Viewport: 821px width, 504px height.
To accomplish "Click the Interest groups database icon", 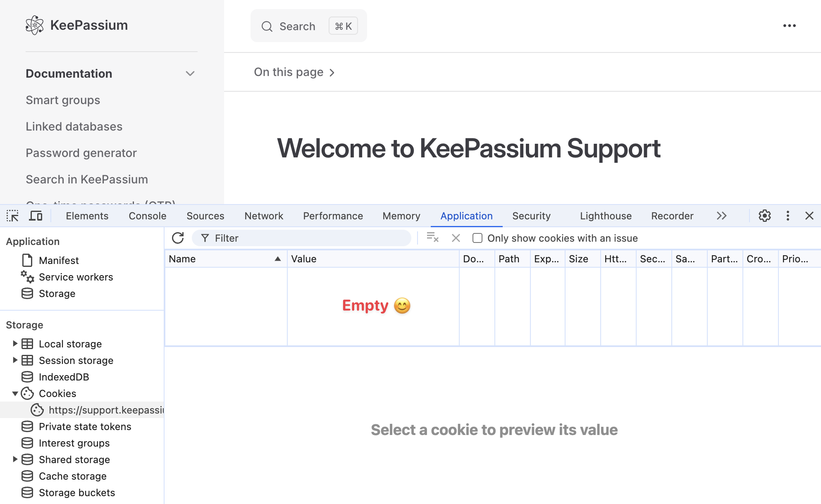I will click(27, 443).
